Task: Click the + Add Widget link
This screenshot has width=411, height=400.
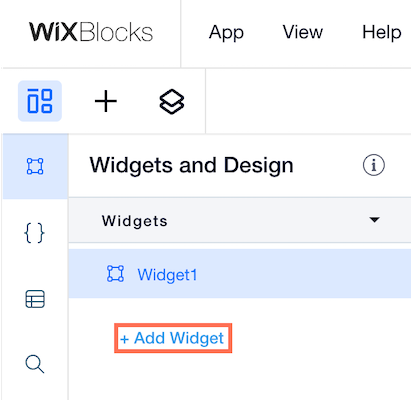Action: (173, 338)
